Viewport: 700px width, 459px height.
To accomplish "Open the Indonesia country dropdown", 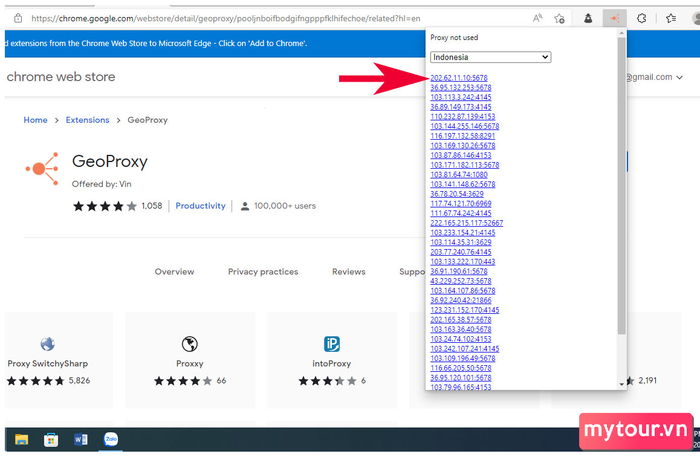I will point(491,57).
